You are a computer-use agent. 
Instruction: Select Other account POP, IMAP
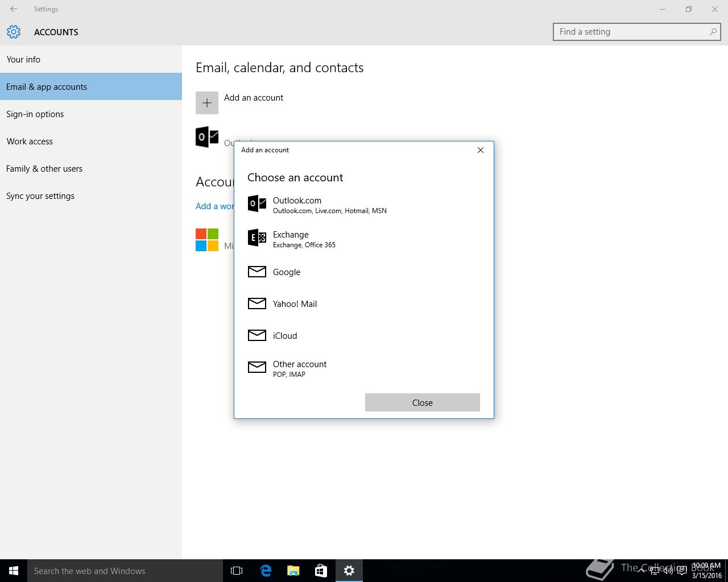point(364,368)
